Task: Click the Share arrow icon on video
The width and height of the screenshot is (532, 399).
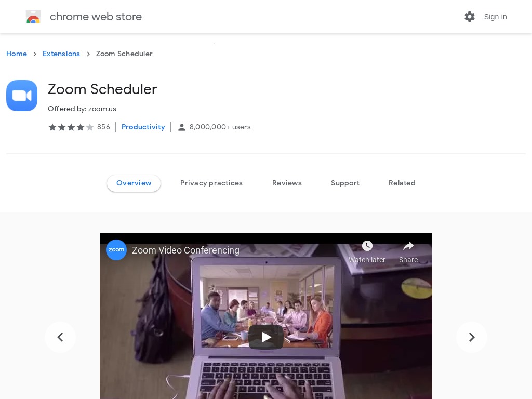Action: (x=408, y=246)
